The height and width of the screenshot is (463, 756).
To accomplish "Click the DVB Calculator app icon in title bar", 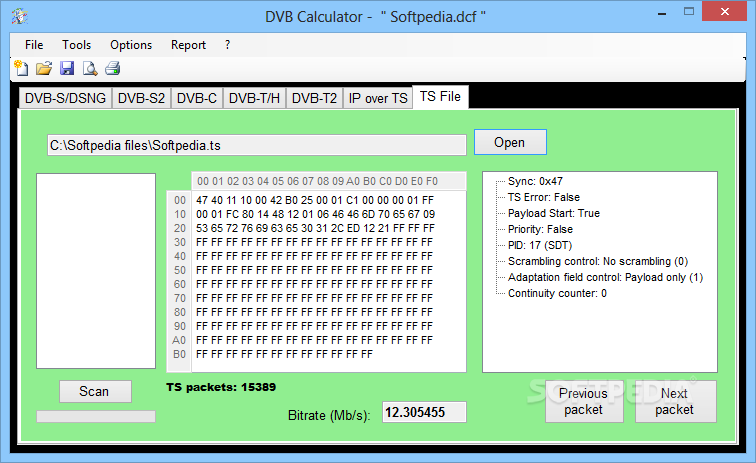I will point(20,16).
